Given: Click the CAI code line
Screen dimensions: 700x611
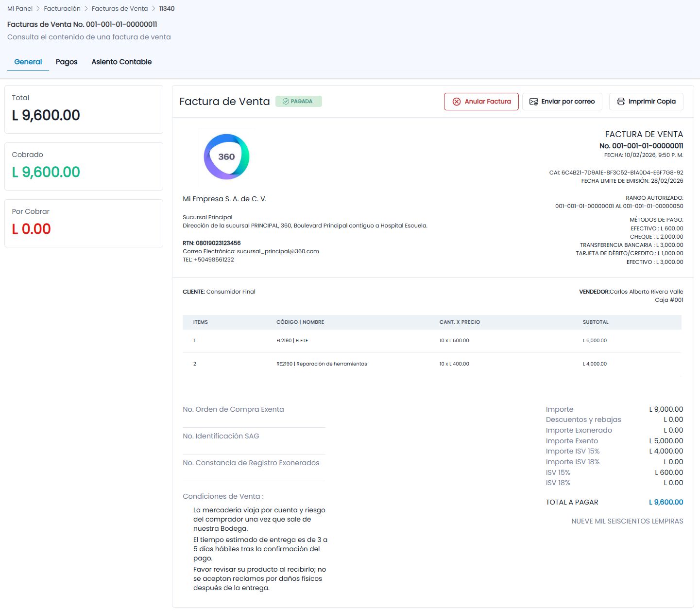Looking at the screenshot, I should click(616, 173).
